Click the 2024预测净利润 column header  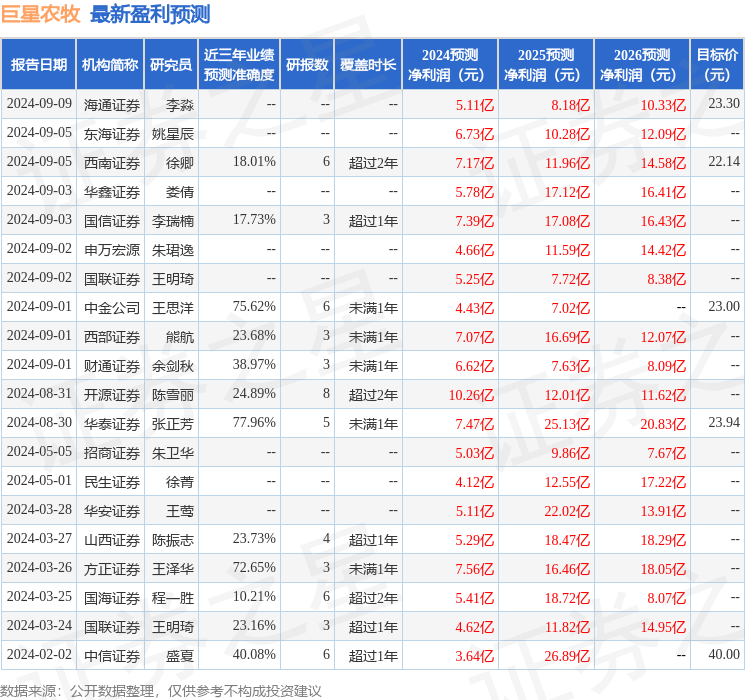coord(450,65)
